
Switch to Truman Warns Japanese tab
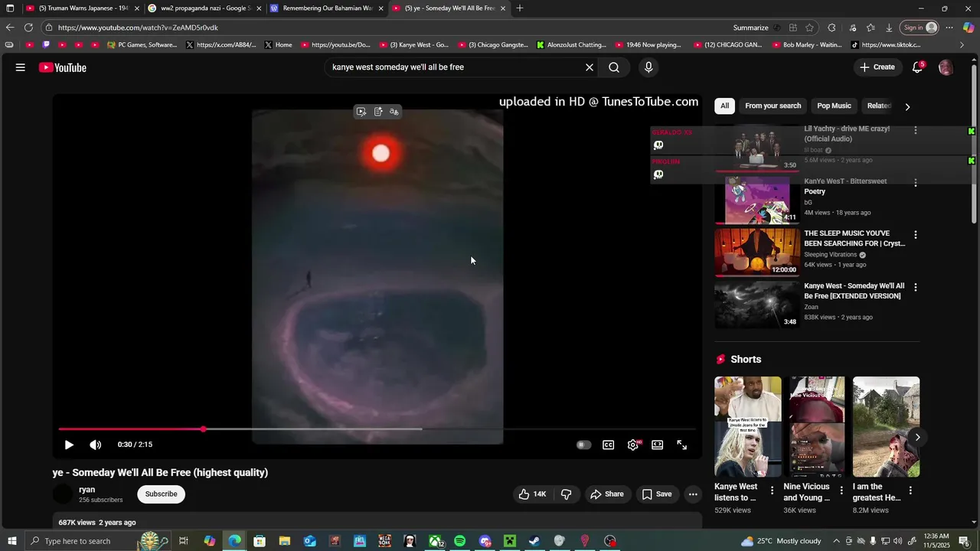[83, 8]
